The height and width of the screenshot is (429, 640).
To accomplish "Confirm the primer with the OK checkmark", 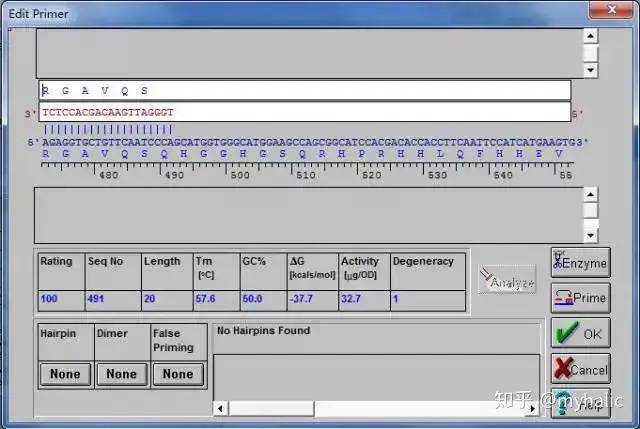I will coord(580,333).
